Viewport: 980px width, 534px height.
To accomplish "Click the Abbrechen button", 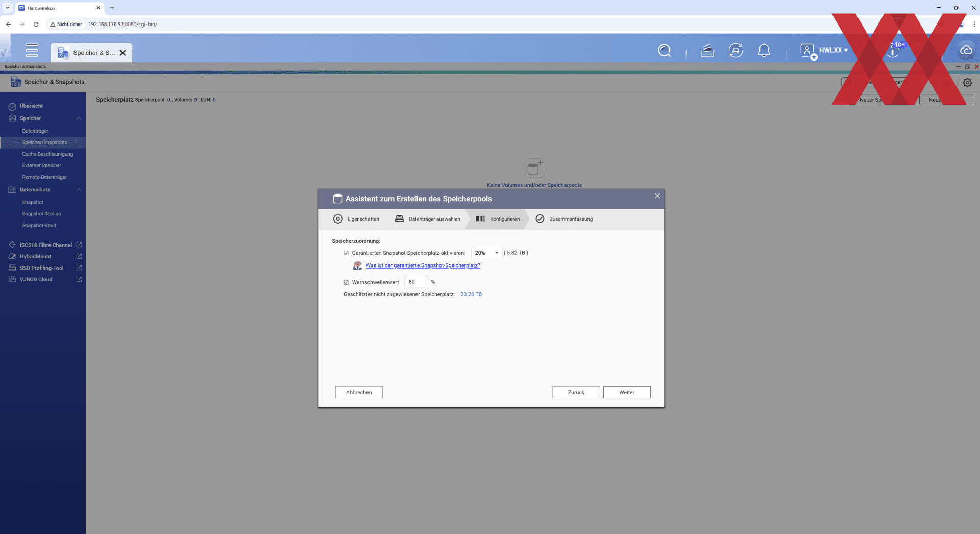I will [359, 393].
